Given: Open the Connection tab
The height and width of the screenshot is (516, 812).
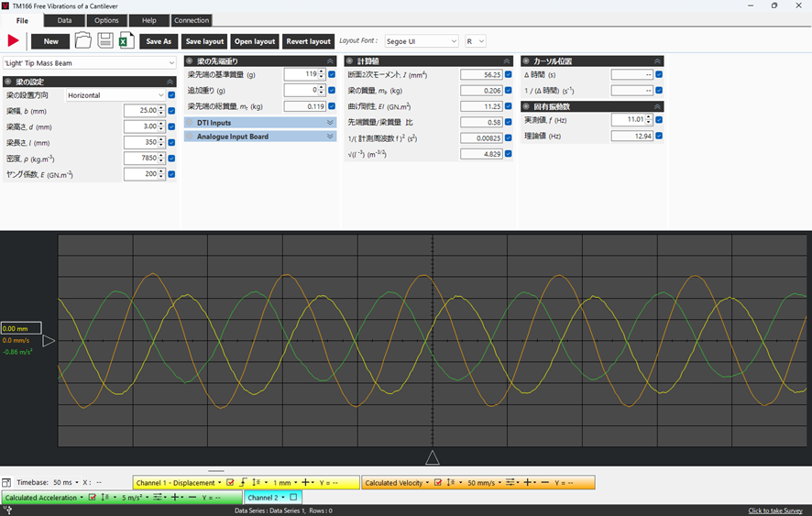Looking at the screenshot, I should pyautogui.click(x=192, y=20).
